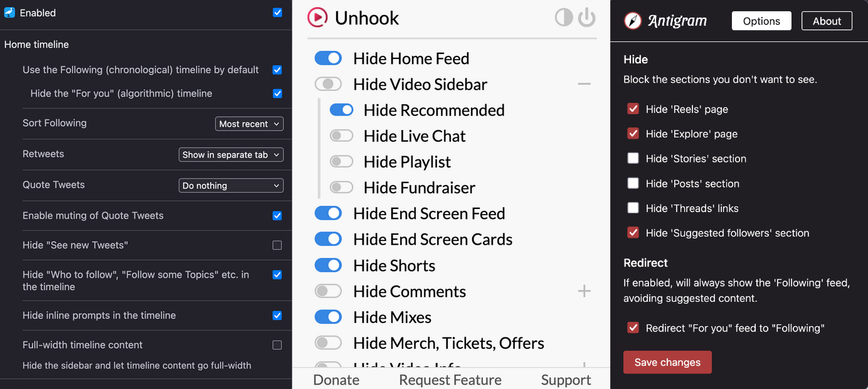This screenshot has height=389, width=868.
Task: Open the Donate link in Unhook
Action: [x=336, y=380]
